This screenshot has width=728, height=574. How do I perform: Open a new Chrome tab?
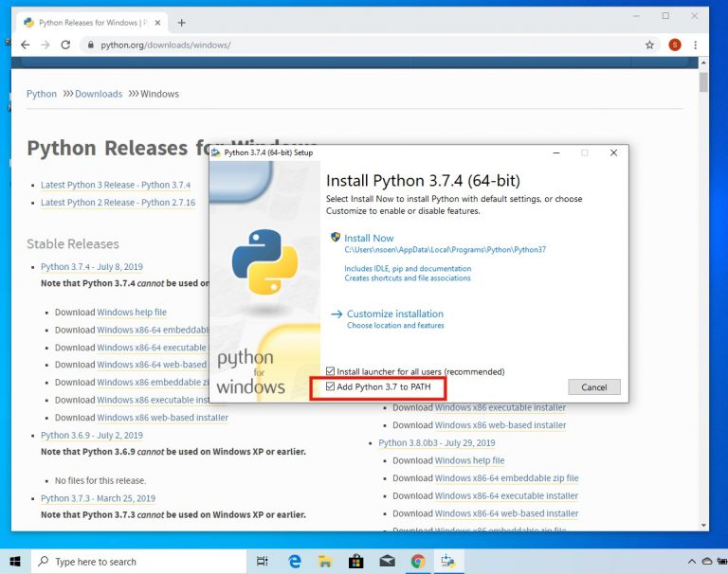click(x=181, y=23)
